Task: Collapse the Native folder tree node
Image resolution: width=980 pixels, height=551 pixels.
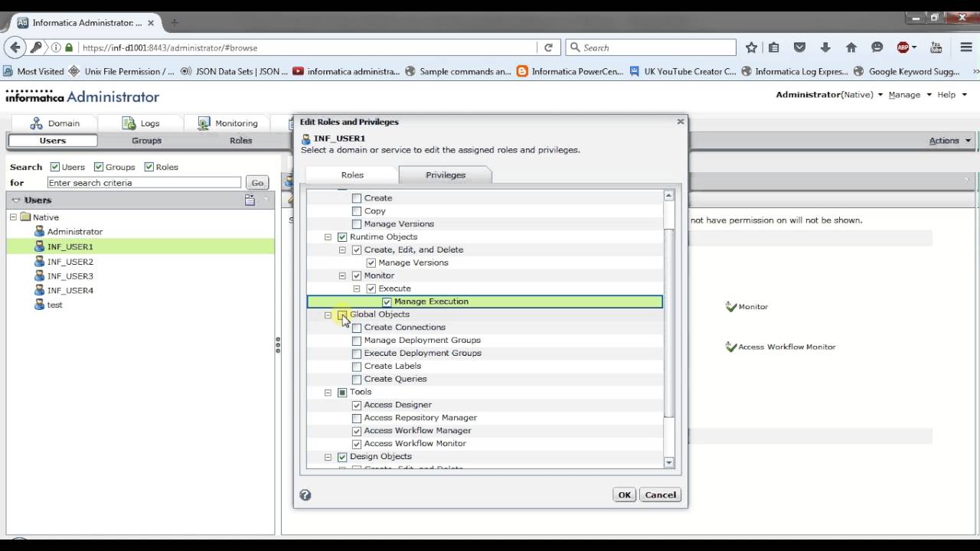Action: tap(13, 217)
